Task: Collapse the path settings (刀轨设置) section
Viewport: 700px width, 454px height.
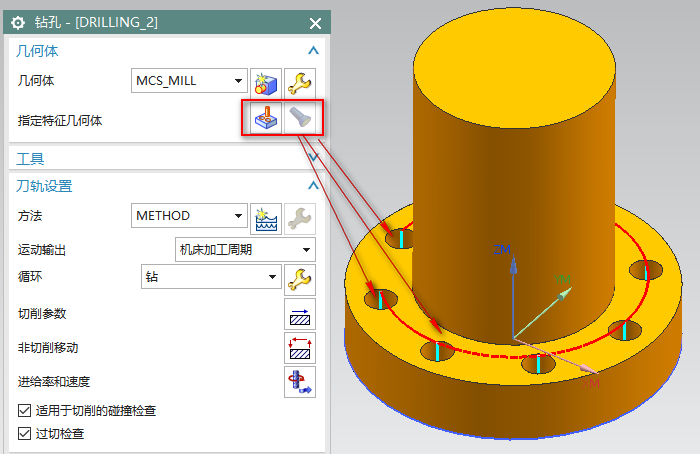Action: tap(313, 186)
